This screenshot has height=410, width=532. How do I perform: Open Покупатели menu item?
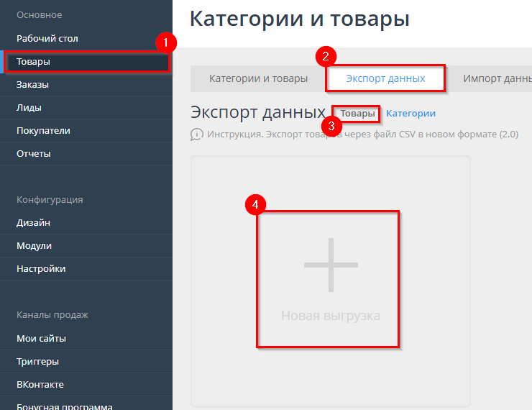(43, 131)
